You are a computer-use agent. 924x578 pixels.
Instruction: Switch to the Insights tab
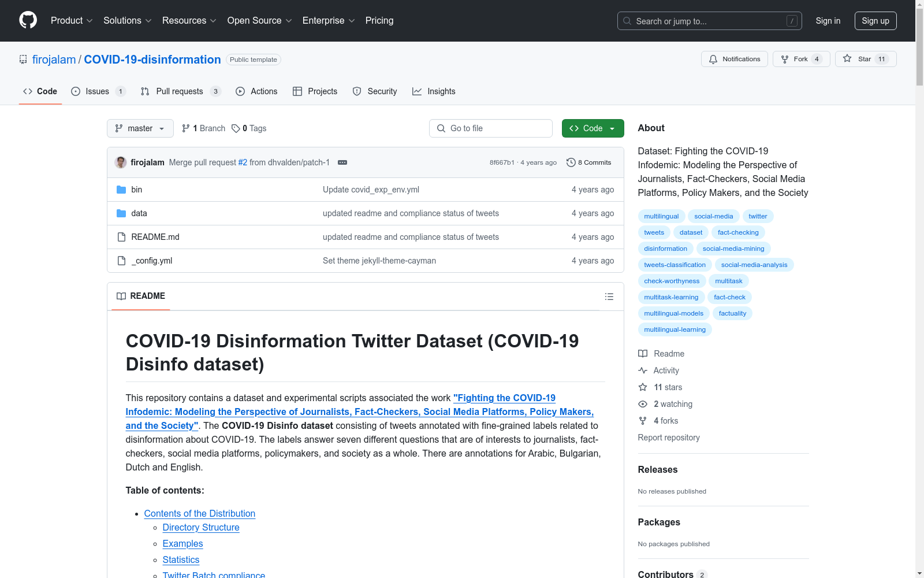(434, 91)
